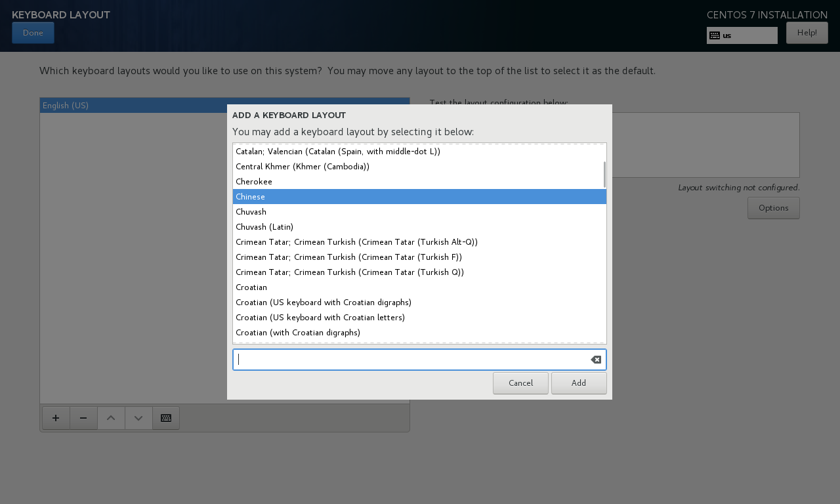Click Add to confirm the layout
Image resolution: width=840 pixels, height=504 pixels.
[579, 383]
